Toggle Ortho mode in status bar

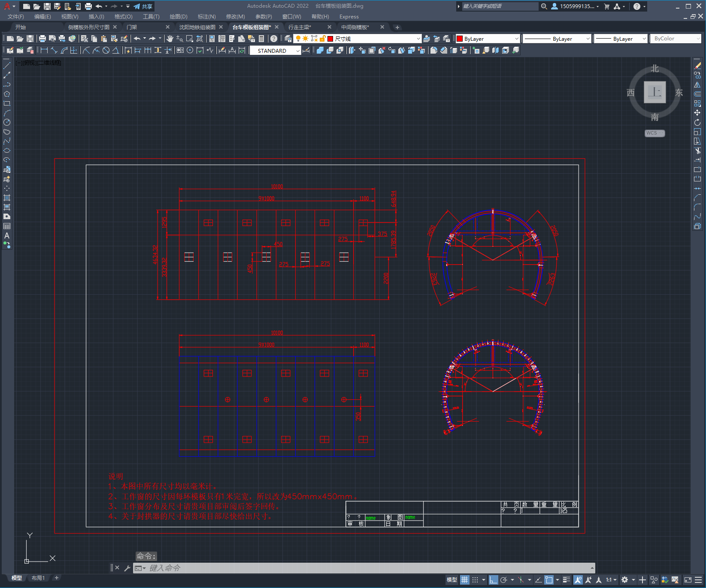[x=493, y=580]
